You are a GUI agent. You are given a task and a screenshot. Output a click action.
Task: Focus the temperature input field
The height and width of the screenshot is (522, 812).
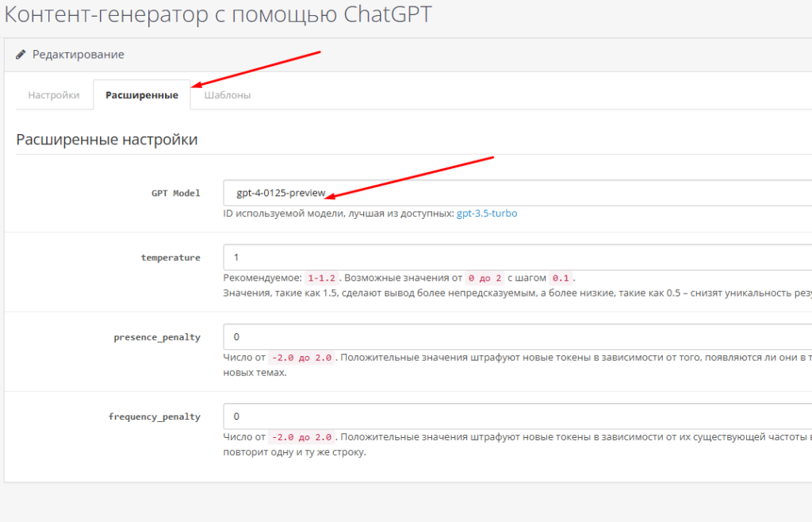[x=515, y=258]
